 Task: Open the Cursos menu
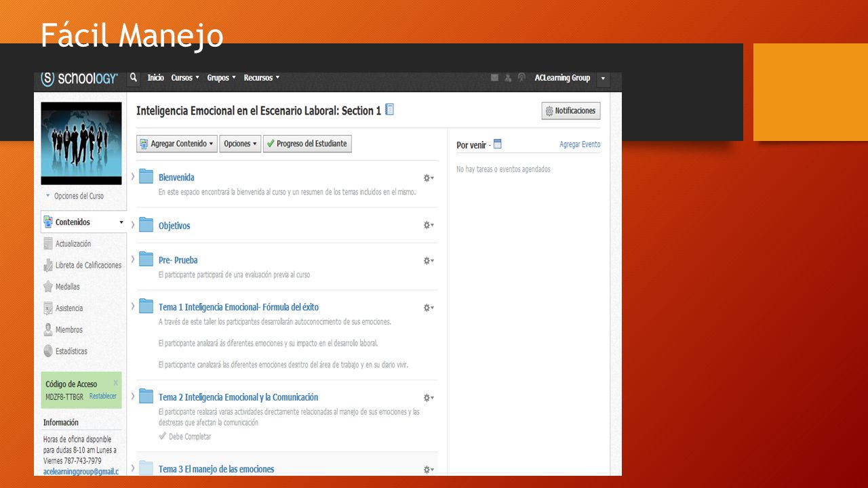pyautogui.click(x=185, y=78)
